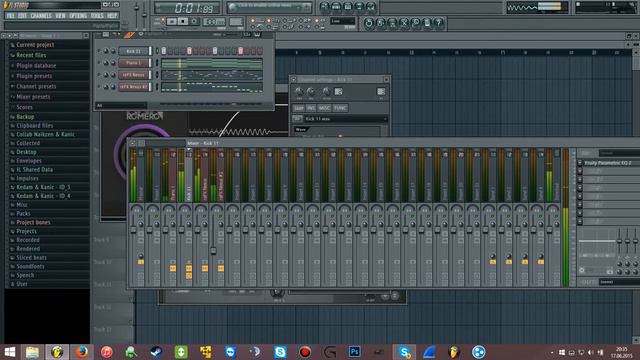Toggle first step of Kick 11 sequence
This screenshot has height=360, width=640.
point(164,51)
